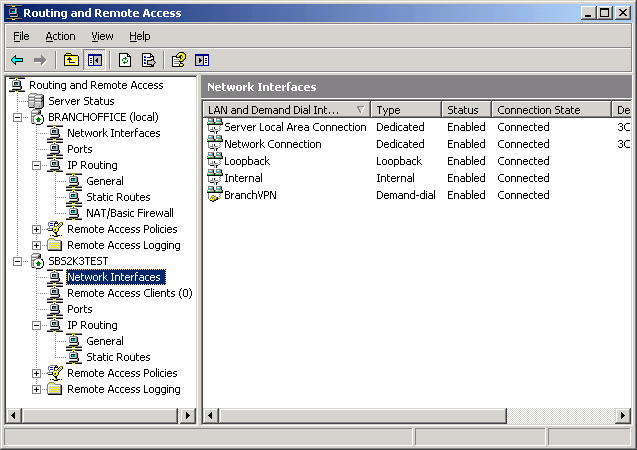Collapse the BRANCHOFFICE (local) tree node

tap(17, 117)
